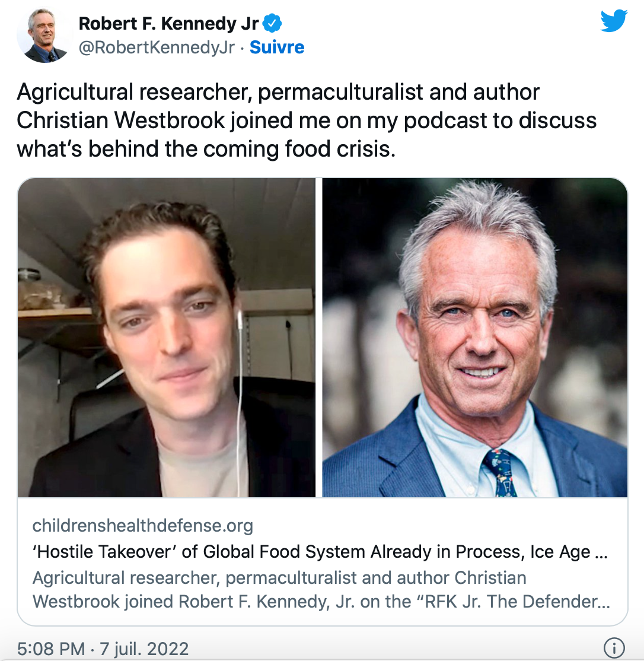
Task: Click the 7 juil. 2022 date
Action: click(x=144, y=649)
